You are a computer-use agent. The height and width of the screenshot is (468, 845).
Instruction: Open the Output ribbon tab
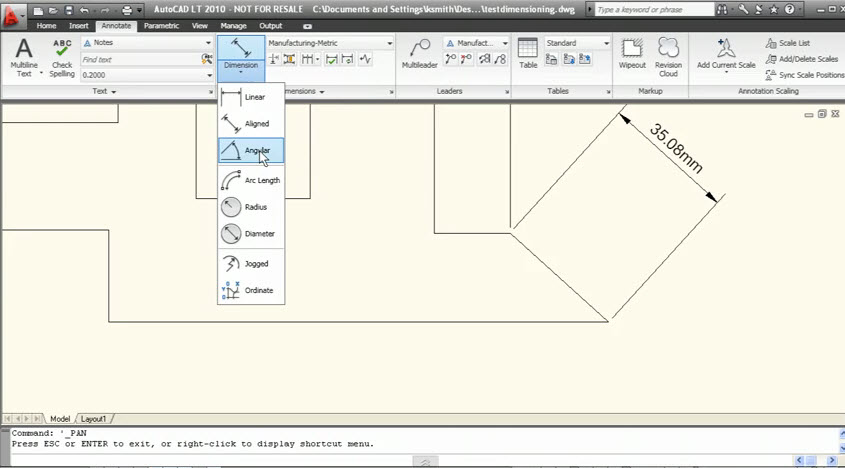[x=271, y=26]
